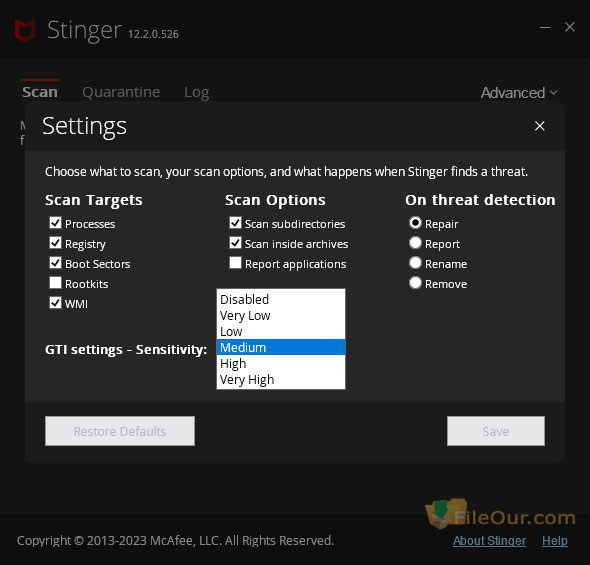Screen dimensions: 590x565
Task: Open the Quarantine tab
Action: point(121,92)
